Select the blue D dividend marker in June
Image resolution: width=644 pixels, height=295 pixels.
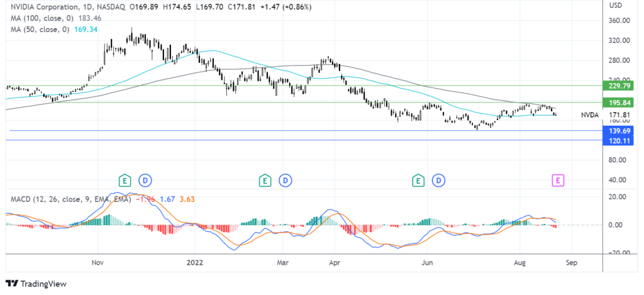[x=439, y=180]
